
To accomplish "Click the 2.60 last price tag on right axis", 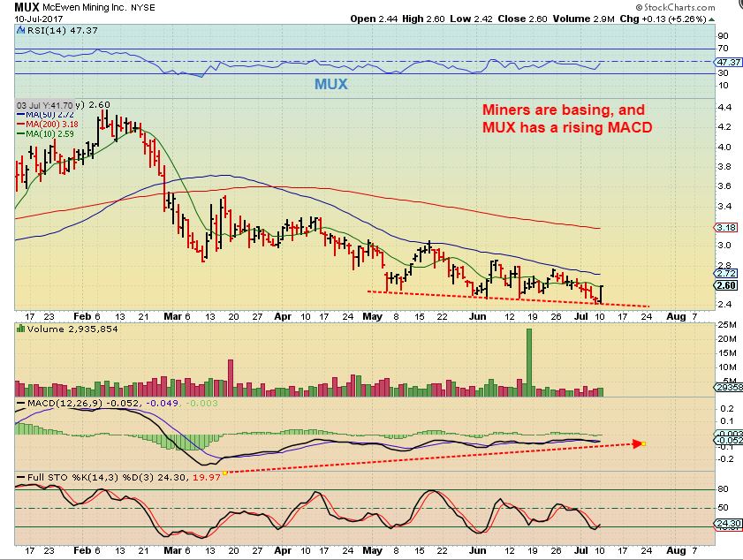I will click(x=725, y=285).
